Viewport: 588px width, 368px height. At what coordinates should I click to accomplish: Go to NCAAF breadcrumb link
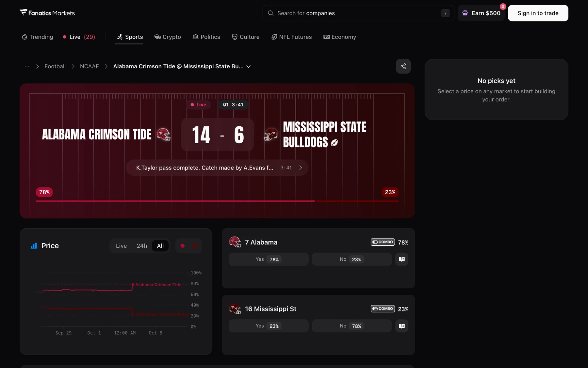click(x=89, y=66)
